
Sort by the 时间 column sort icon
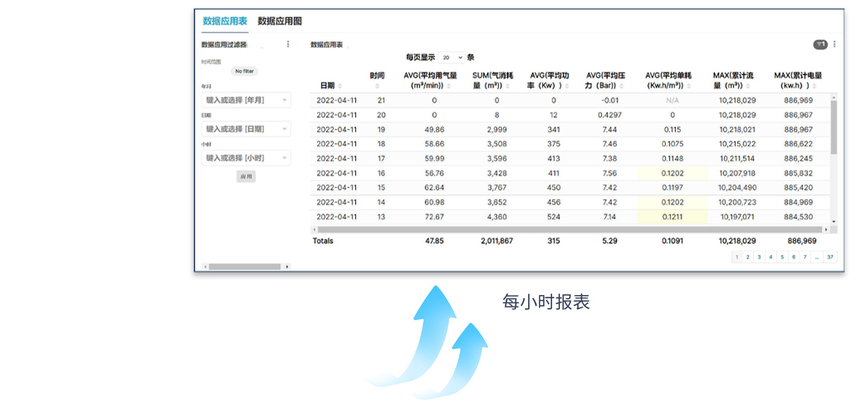(x=377, y=86)
